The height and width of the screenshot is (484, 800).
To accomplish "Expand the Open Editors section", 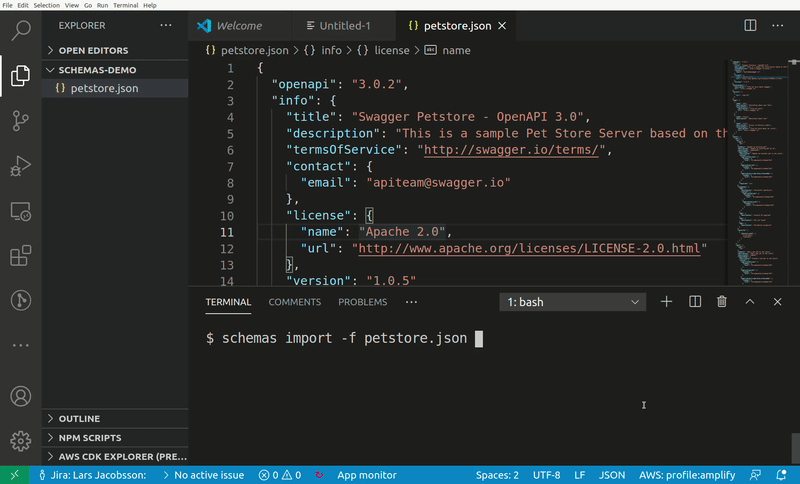I will [115, 50].
